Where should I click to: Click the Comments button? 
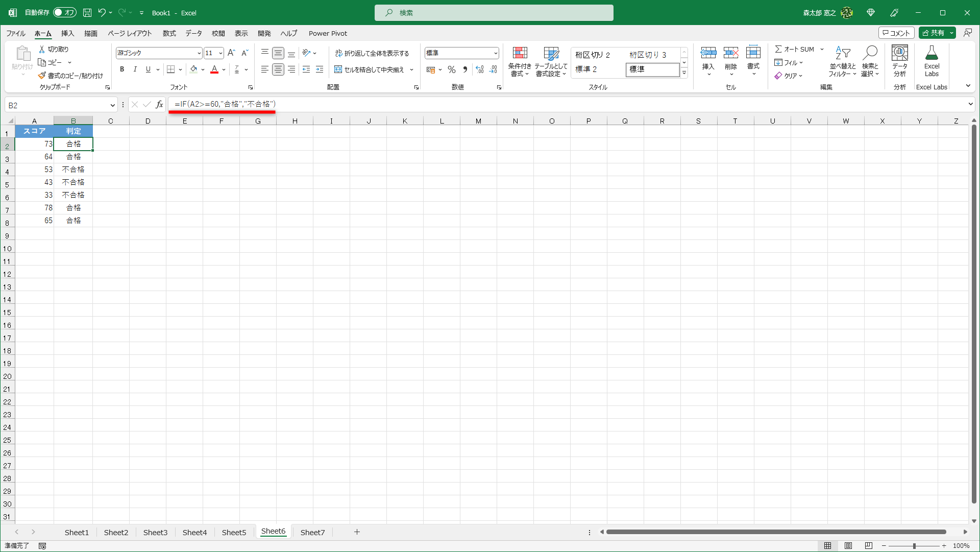click(896, 33)
